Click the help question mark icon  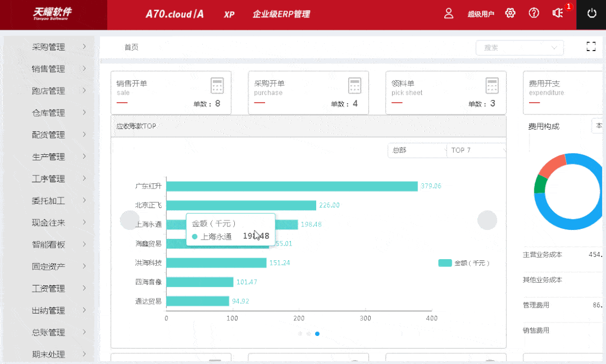click(x=534, y=13)
